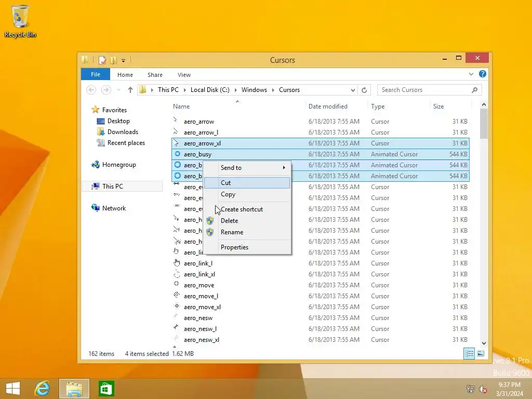This screenshot has height=399, width=532.
Task: Expand the arrow after This PC in address bar
Action: pyautogui.click(x=184, y=90)
